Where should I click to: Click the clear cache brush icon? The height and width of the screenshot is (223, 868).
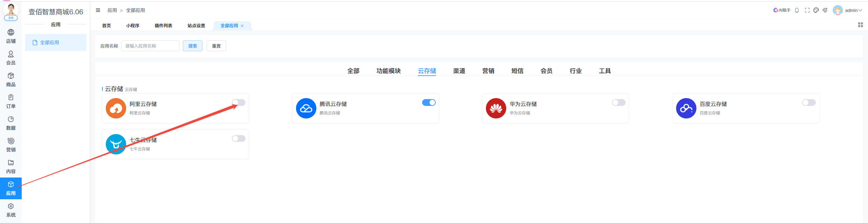825,10
